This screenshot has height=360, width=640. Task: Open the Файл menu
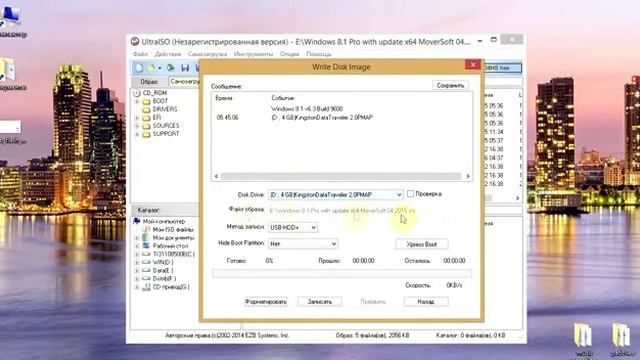140,54
